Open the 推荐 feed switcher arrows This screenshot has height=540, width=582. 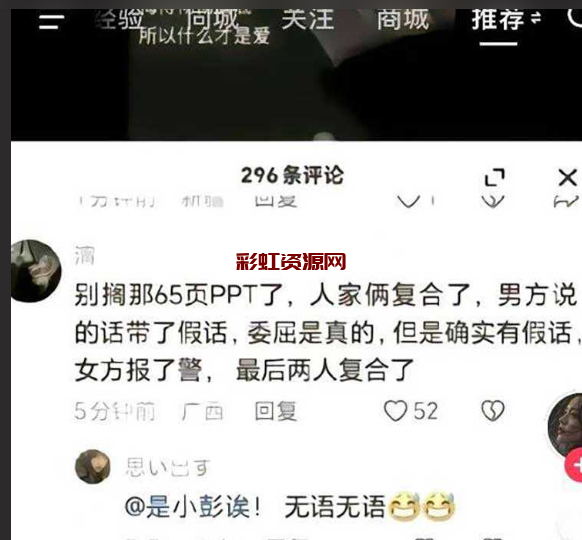pyautogui.click(x=535, y=17)
